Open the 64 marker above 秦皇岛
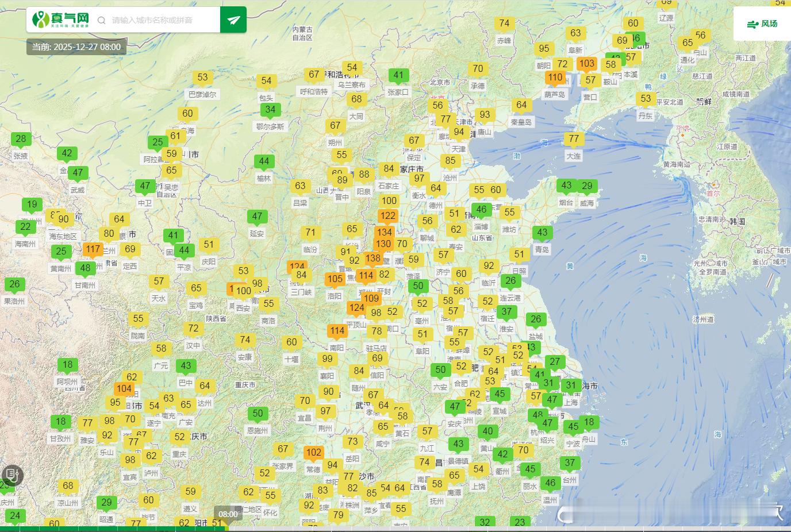This screenshot has width=791, height=532. click(x=521, y=106)
